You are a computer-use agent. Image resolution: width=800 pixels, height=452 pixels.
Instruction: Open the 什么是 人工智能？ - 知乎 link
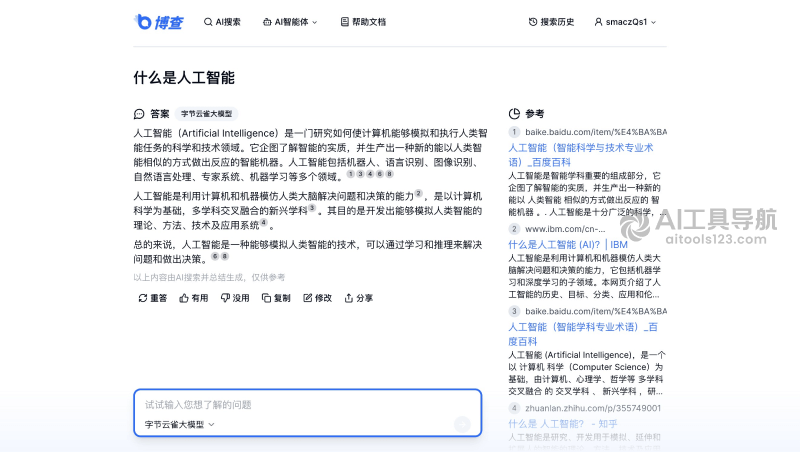click(563, 423)
